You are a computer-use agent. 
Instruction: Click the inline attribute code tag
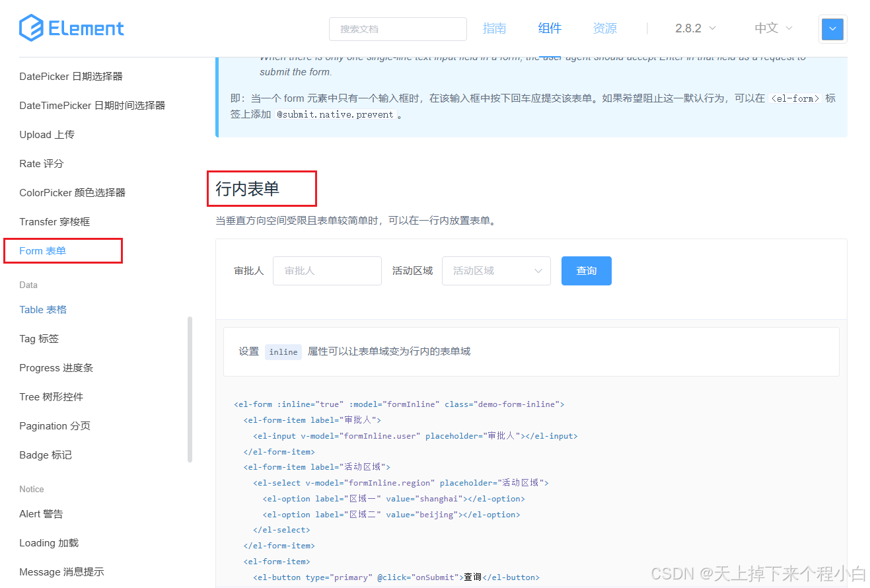click(x=283, y=352)
